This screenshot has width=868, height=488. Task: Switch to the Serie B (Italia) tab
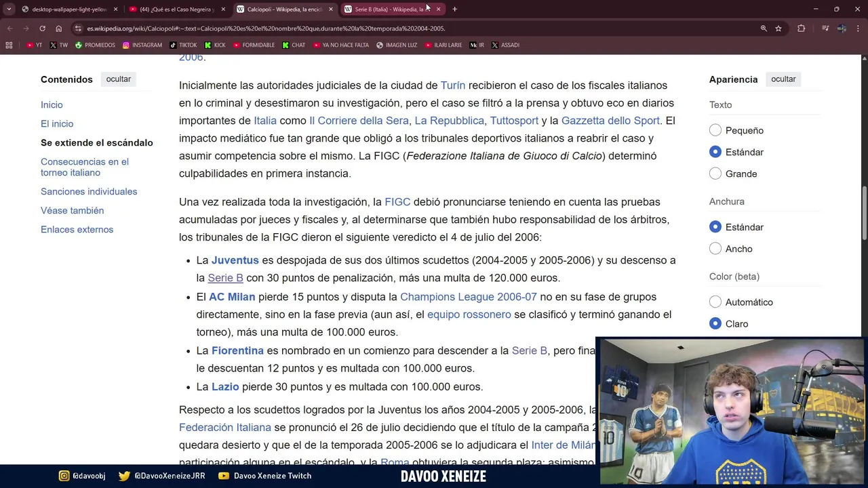click(391, 9)
